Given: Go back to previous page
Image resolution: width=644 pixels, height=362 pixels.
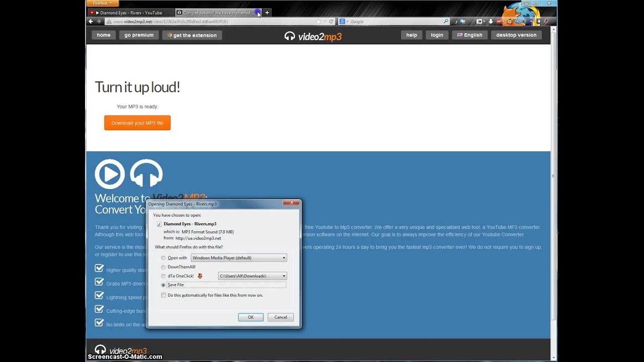Looking at the screenshot, I should (91, 22).
